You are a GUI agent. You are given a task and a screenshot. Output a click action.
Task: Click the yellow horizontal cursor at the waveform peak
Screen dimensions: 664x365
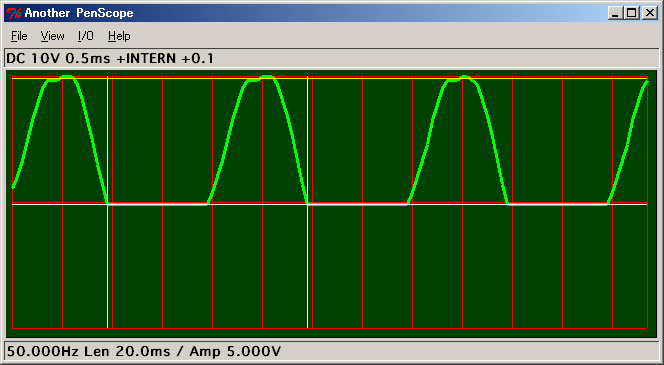coord(330,78)
